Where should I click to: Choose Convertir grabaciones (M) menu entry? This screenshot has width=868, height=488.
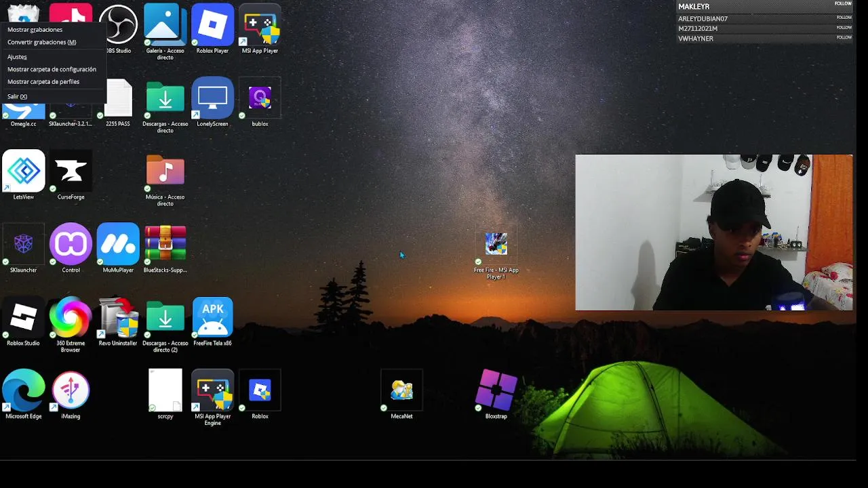click(x=41, y=42)
